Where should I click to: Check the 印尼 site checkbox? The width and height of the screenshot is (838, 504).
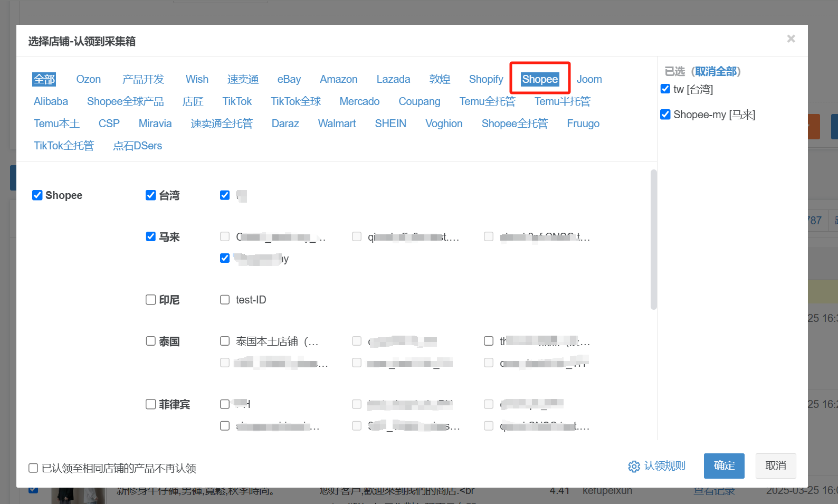pos(151,300)
